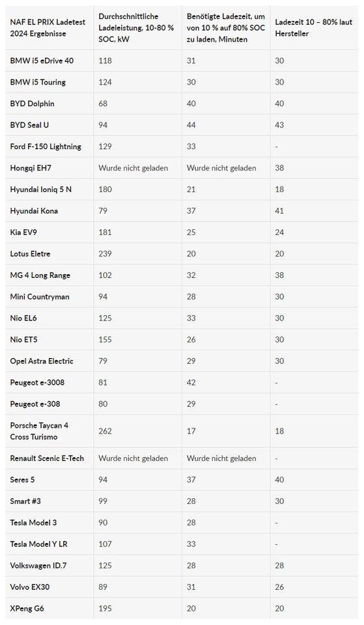The width and height of the screenshot is (364, 625).
Task: Select the MG 4 Long Range entry
Action: pos(40,275)
